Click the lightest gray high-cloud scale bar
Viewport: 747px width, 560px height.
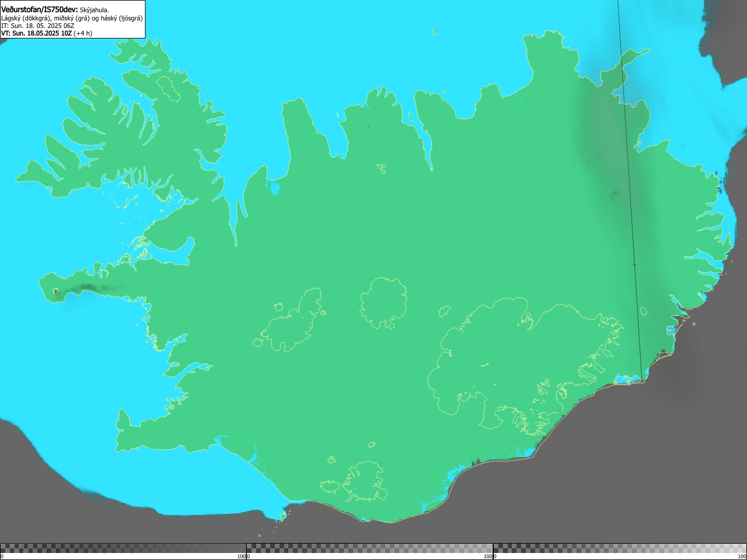pos(620,548)
